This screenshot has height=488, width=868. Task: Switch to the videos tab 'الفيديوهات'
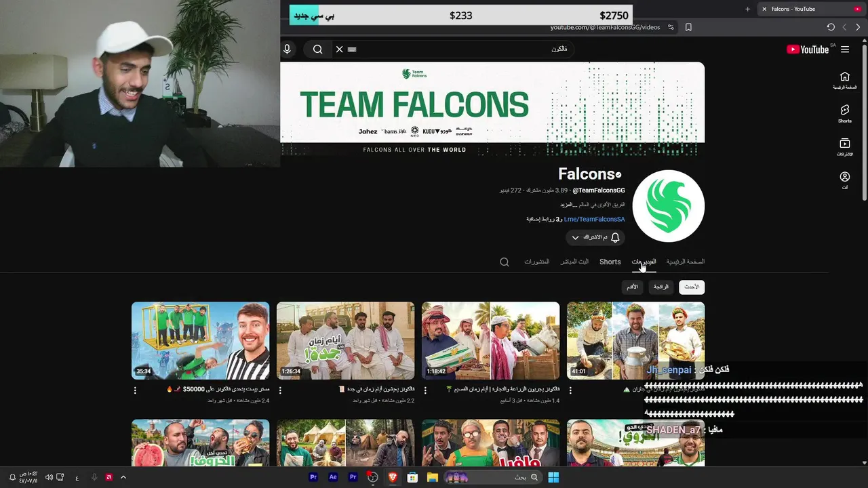pyautogui.click(x=644, y=262)
